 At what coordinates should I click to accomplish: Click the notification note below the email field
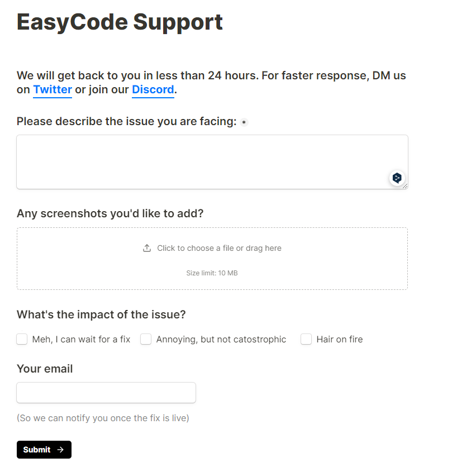click(103, 418)
